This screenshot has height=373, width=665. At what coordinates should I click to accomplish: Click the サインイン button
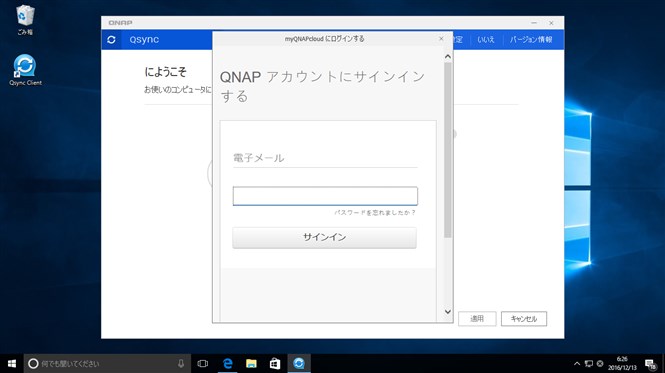(x=324, y=237)
